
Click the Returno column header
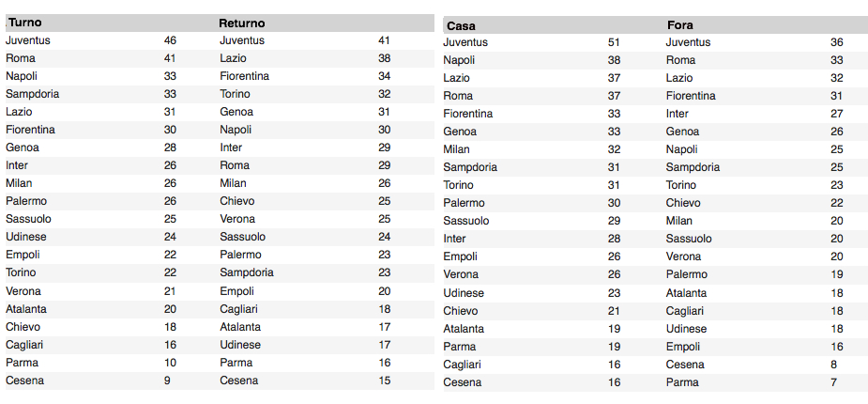[x=242, y=23]
